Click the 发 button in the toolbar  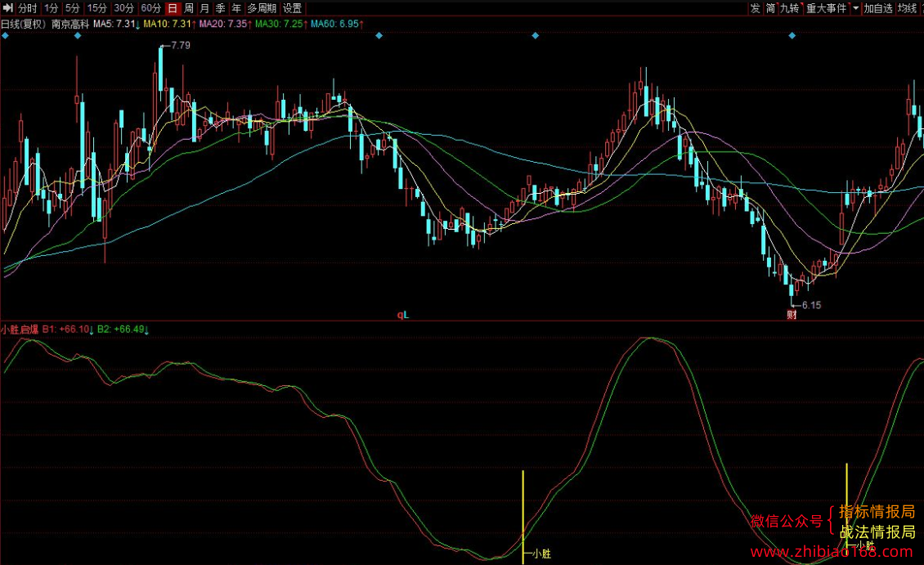(x=756, y=8)
